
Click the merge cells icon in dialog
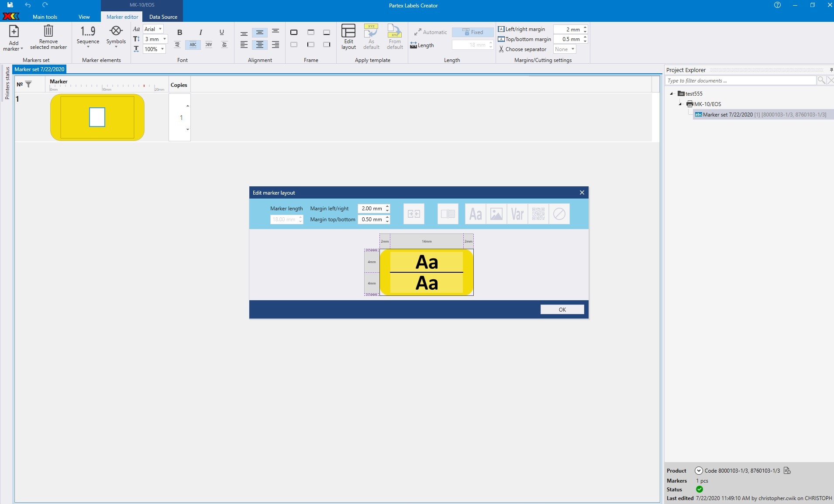tap(414, 214)
